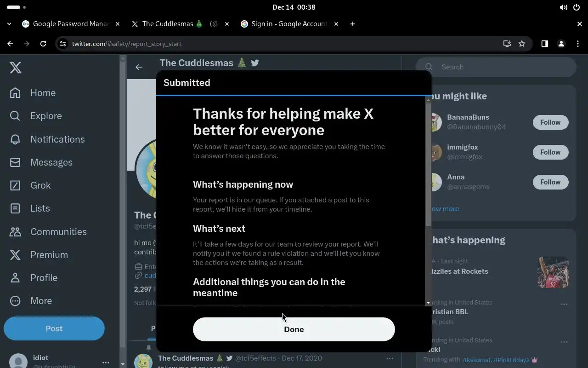Open the browser profile icon
The width and height of the screenshot is (588, 368).
tap(561, 44)
